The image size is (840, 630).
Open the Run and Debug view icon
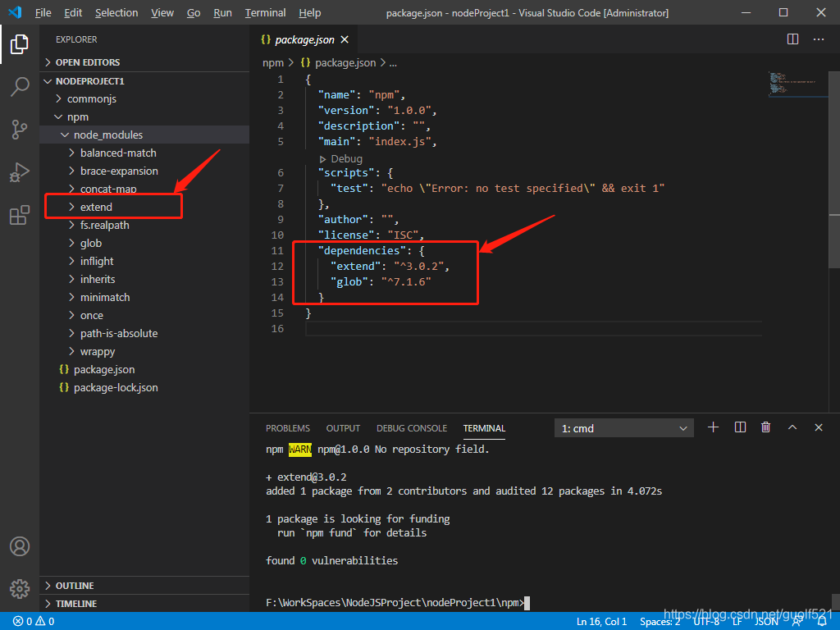coord(20,172)
